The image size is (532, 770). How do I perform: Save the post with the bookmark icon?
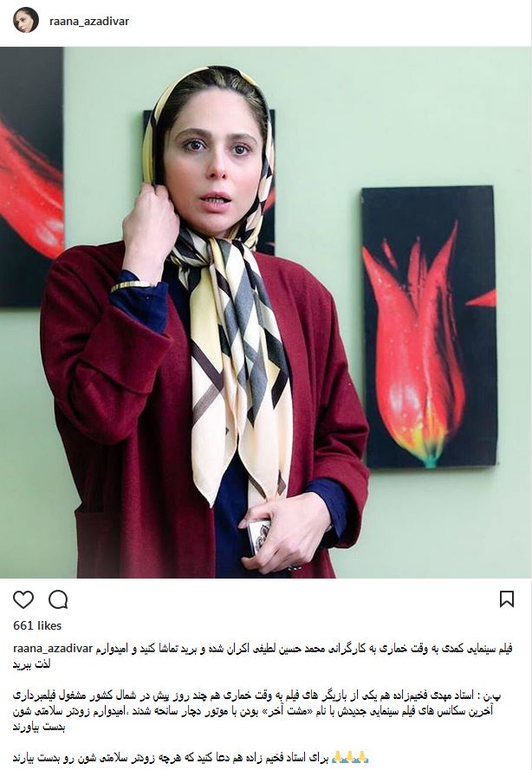point(507,599)
